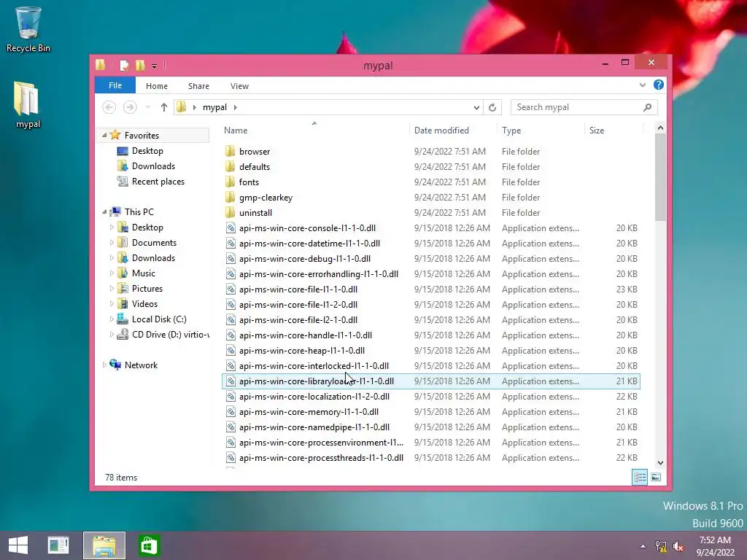Select Pictures under This PC

point(147,289)
